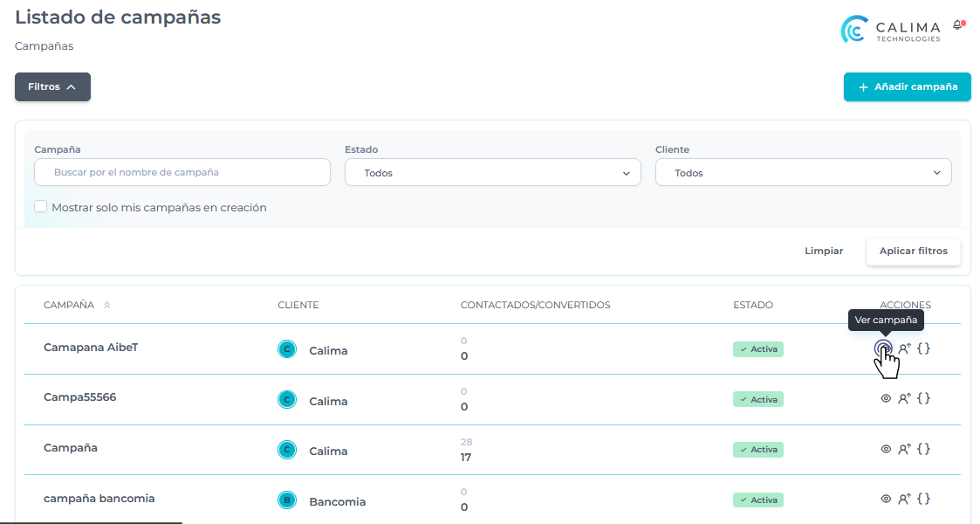
Task: Open the Cliente dropdown
Action: click(x=803, y=173)
